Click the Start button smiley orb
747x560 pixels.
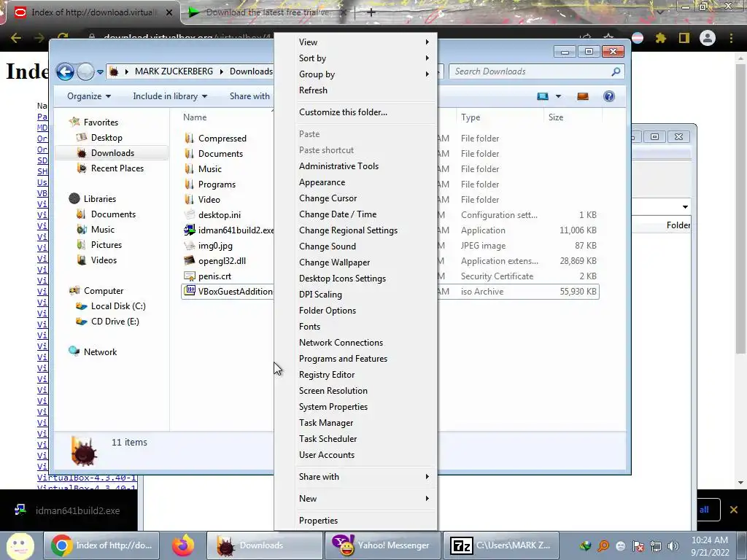[x=20, y=545]
